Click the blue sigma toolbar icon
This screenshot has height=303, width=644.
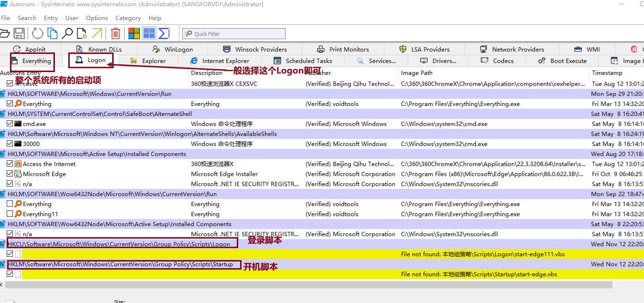point(164,33)
